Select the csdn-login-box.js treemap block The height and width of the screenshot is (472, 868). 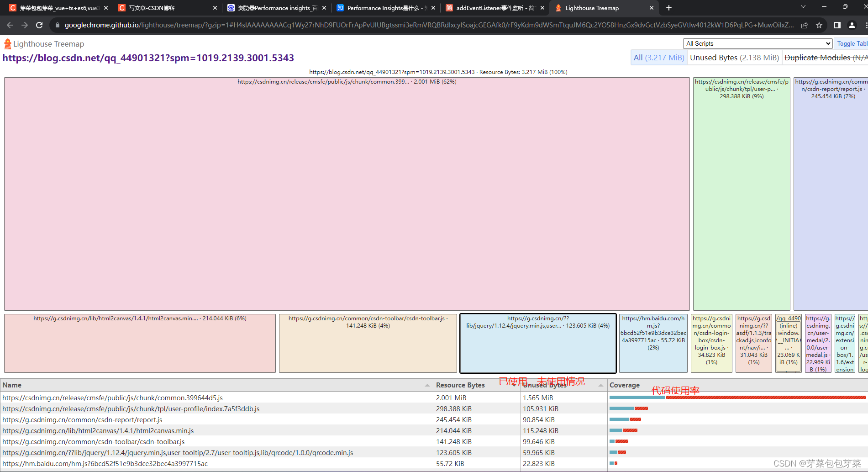point(711,343)
